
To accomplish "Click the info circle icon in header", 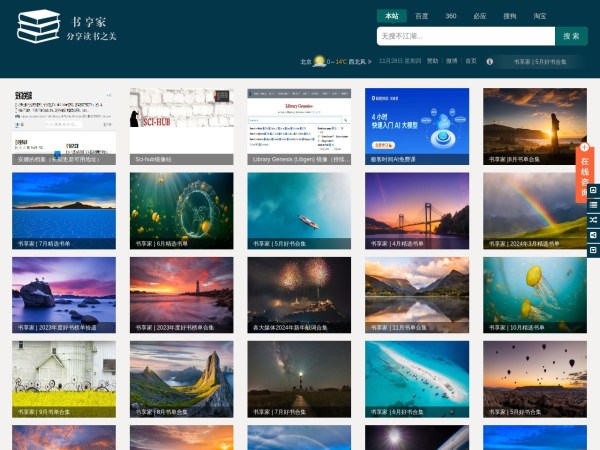I will (489, 61).
